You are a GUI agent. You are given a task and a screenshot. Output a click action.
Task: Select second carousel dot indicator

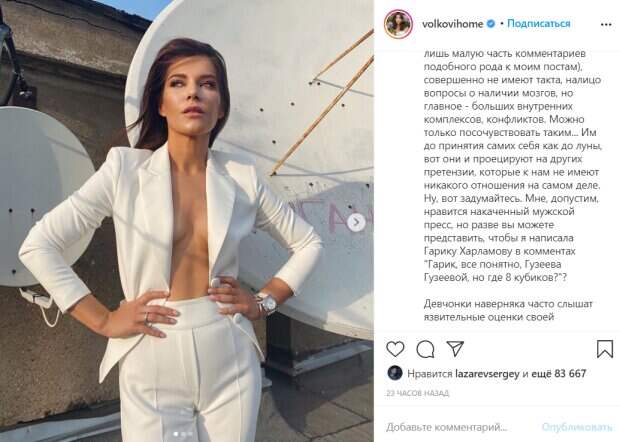coord(184,434)
